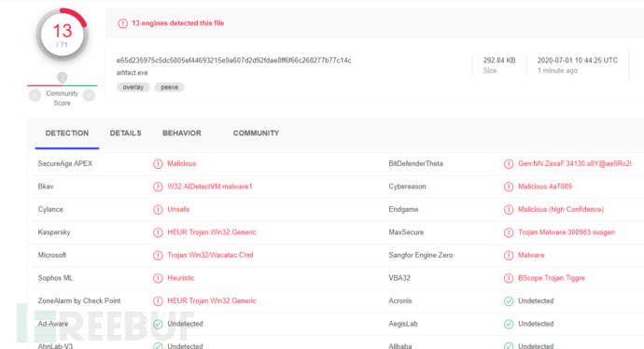Go to the COMMUNITY tab

256,133
